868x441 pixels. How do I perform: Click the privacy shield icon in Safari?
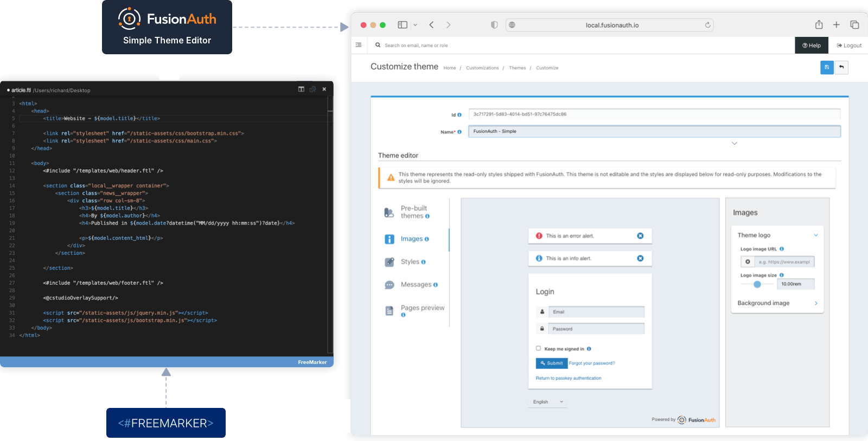coord(494,25)
